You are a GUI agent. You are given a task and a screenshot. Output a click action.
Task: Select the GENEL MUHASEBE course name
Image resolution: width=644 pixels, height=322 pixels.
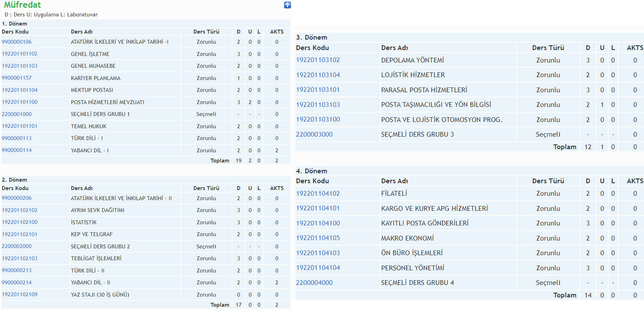tap(93, 66)
